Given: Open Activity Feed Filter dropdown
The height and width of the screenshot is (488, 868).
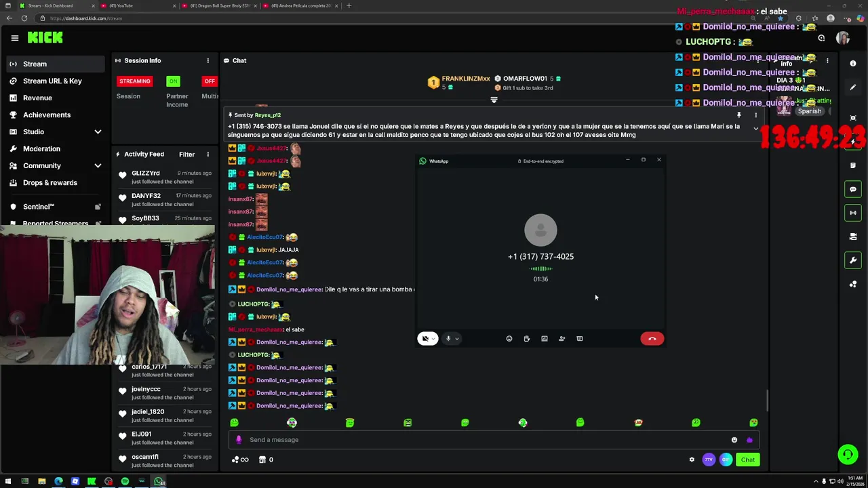Looking at the screenshot, I should (186, 155).
